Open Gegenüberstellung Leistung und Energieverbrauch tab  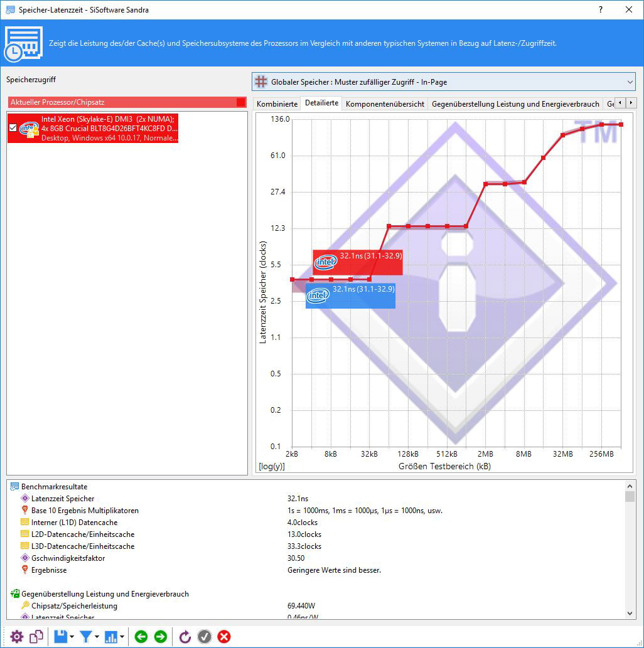click(x=515, y=104)
